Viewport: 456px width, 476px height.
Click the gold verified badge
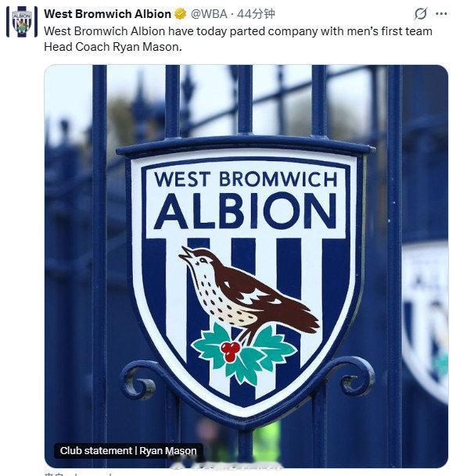pos(180,13)
